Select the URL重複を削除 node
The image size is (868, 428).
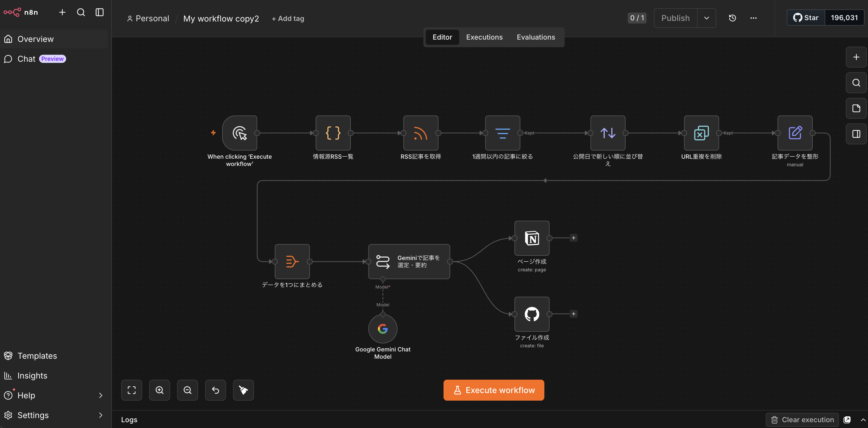pyautogui.click(x=701, y=133)
